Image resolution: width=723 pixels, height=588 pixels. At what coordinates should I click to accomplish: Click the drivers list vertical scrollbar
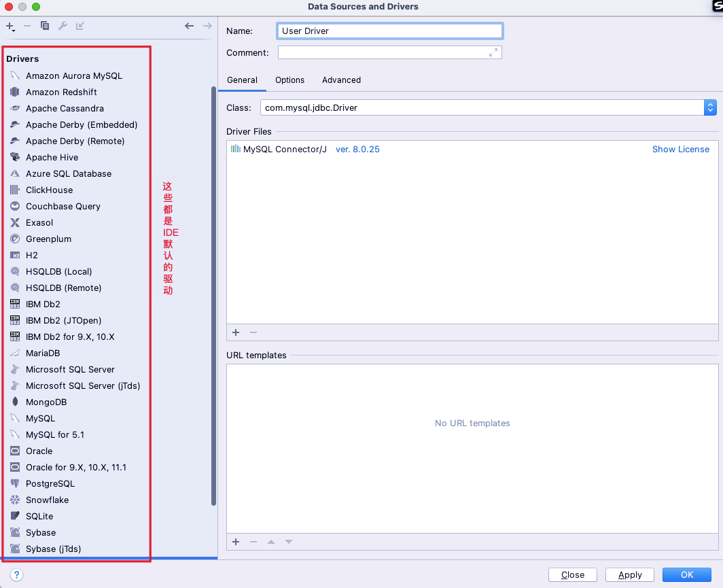click(213, 295)
